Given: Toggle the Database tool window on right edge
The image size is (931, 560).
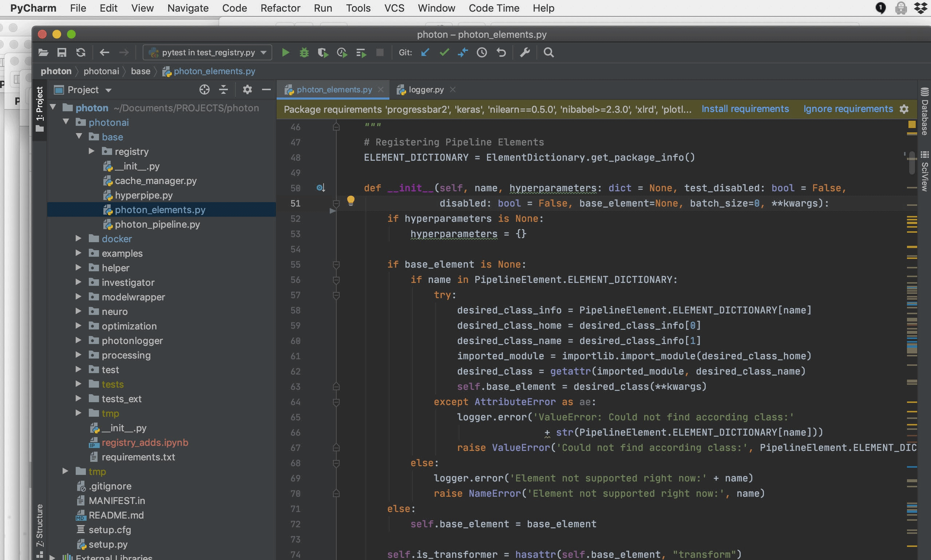Looking at the screenshot, I should coord(924,112).
